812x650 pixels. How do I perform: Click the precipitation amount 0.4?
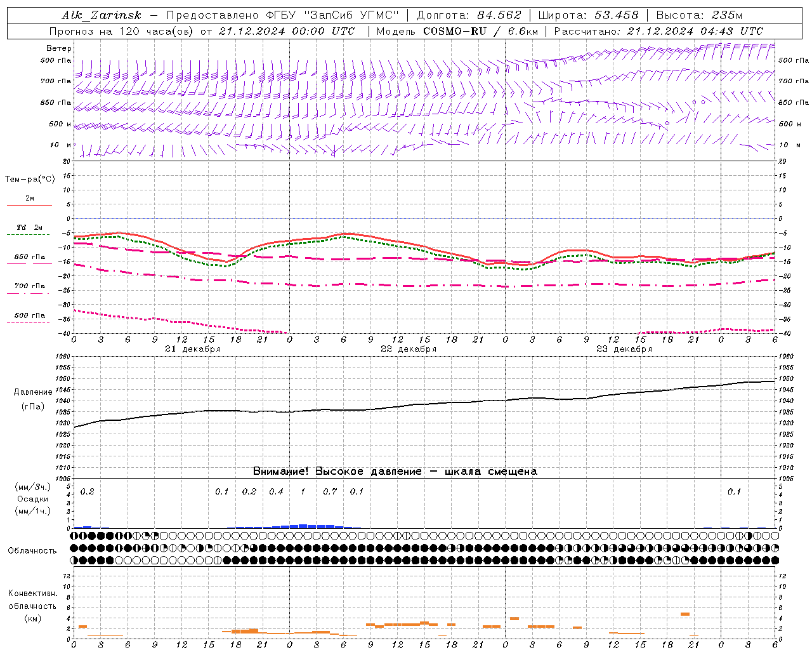tap(276, 492)
